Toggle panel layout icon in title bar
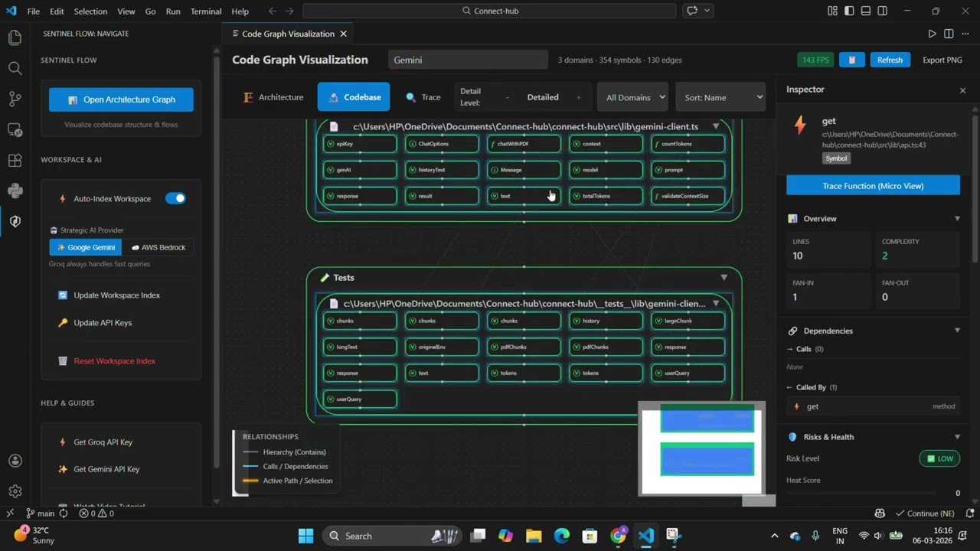 click(x=866, y=11)
